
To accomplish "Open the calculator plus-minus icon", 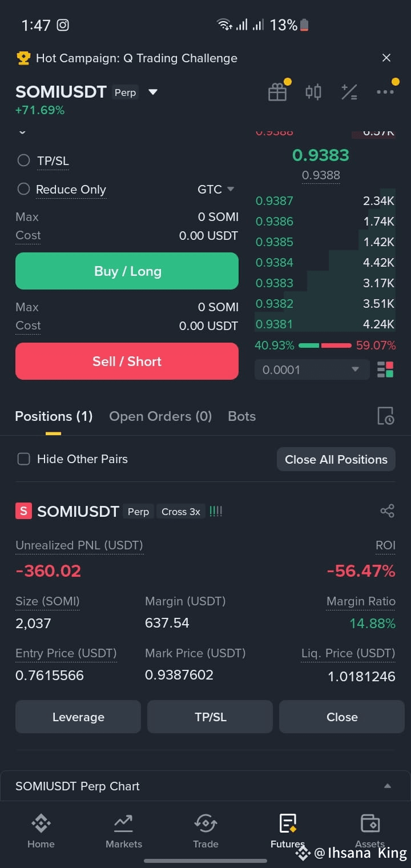I will tap(349, 92).
